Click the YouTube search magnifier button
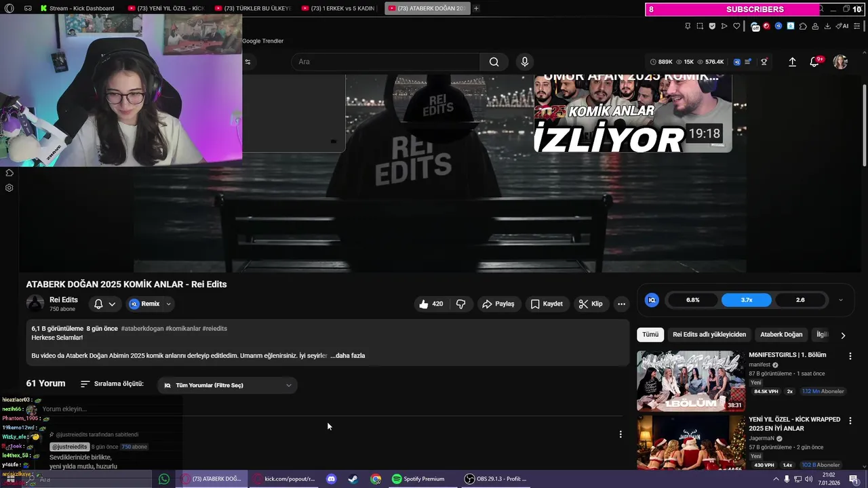Image resolution: width=868 pixels, height=488 pixels. (494, 62)
